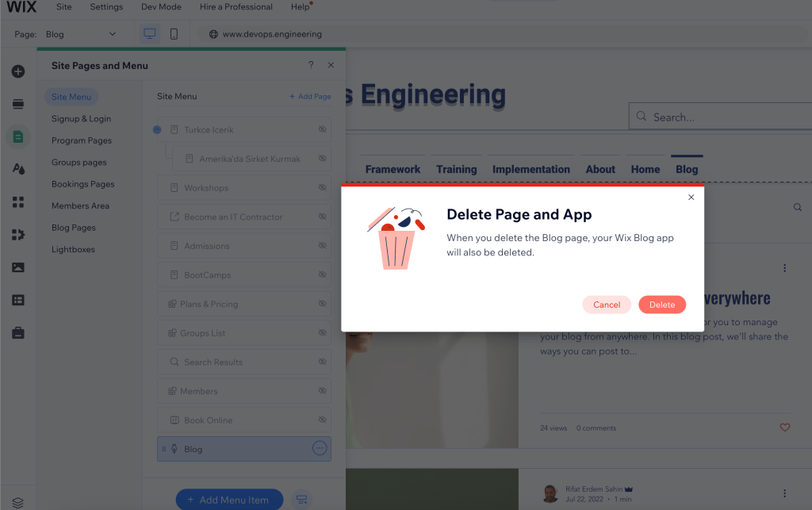
Task: Like the post with the heart icon
Action: tap(785, 428)
